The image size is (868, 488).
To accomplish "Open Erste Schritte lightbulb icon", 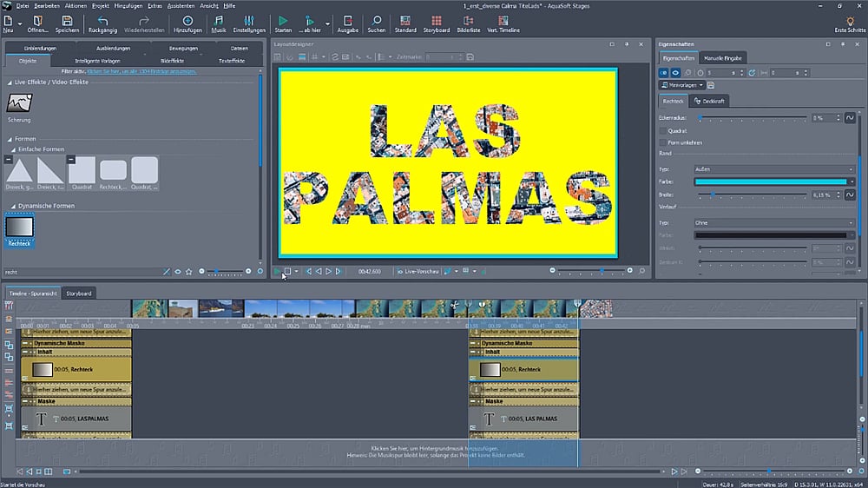I will (849, 21).
